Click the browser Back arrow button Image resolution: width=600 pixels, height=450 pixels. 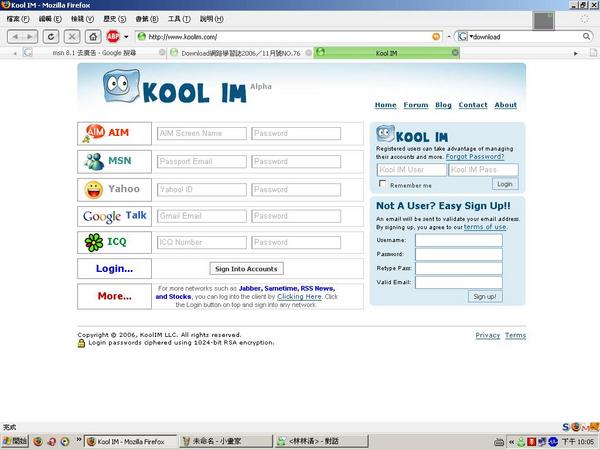pos(15,37)
